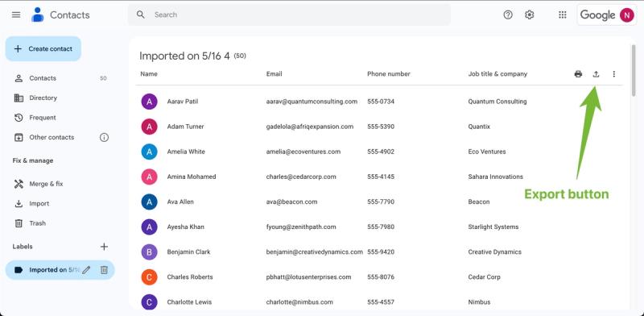This screenshot has width=644, height=316.
Task: Click email ava@beacon.com
Action: (291, 202)
